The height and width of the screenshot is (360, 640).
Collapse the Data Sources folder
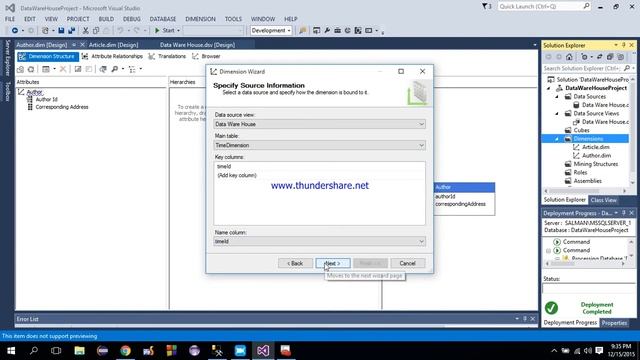tap(557, 97)
